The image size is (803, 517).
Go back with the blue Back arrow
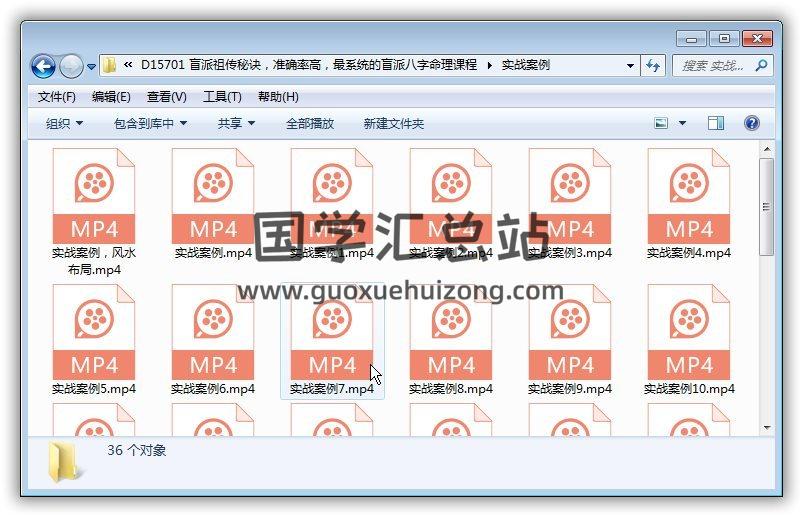coord(43,66)
